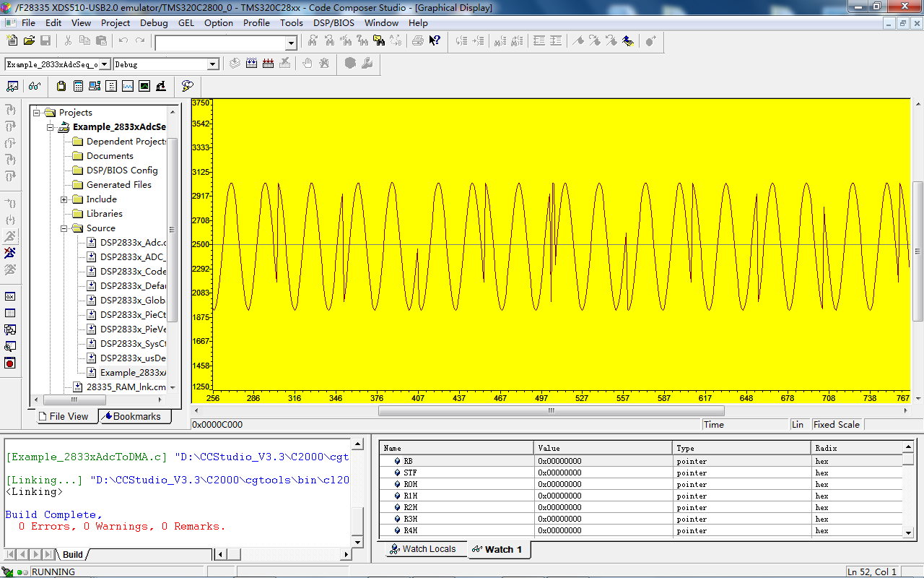Open the Watch Window glasses icon
This screenshot has height=578, width=924.
[x=34, y=86]
